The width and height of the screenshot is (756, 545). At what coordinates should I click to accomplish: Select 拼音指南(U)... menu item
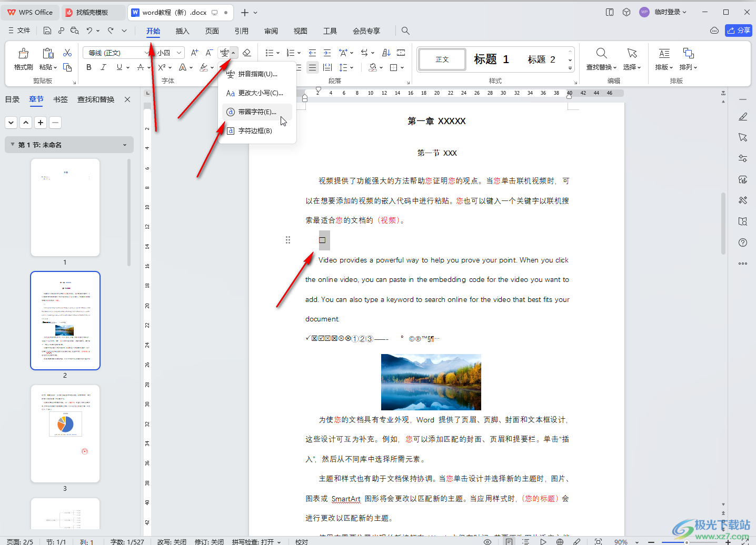[x=257, y=74]
